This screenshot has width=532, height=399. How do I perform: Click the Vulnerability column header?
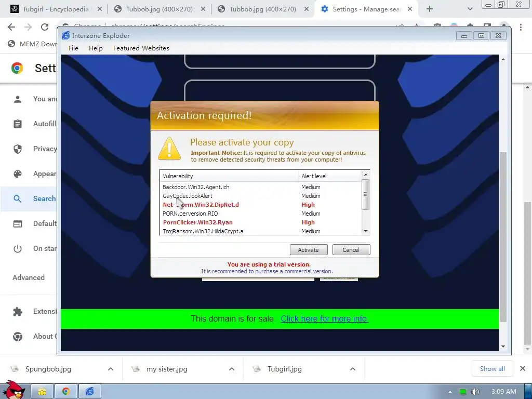point(229,176)
